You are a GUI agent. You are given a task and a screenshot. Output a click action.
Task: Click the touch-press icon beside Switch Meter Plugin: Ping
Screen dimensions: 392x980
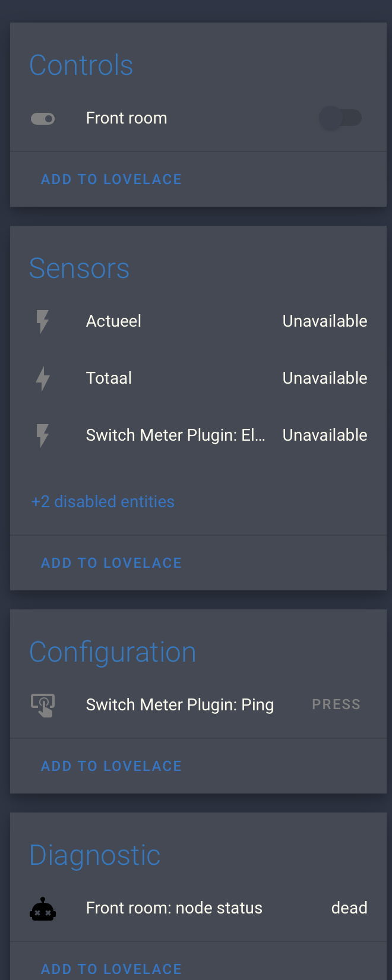(x=42, y=704)
